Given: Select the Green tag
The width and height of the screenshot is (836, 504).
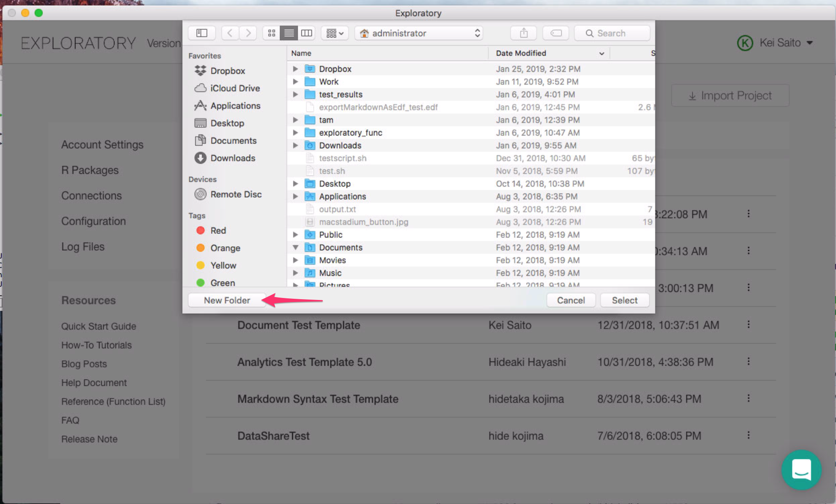Looking at the screenshot, I should pos(215,282).
